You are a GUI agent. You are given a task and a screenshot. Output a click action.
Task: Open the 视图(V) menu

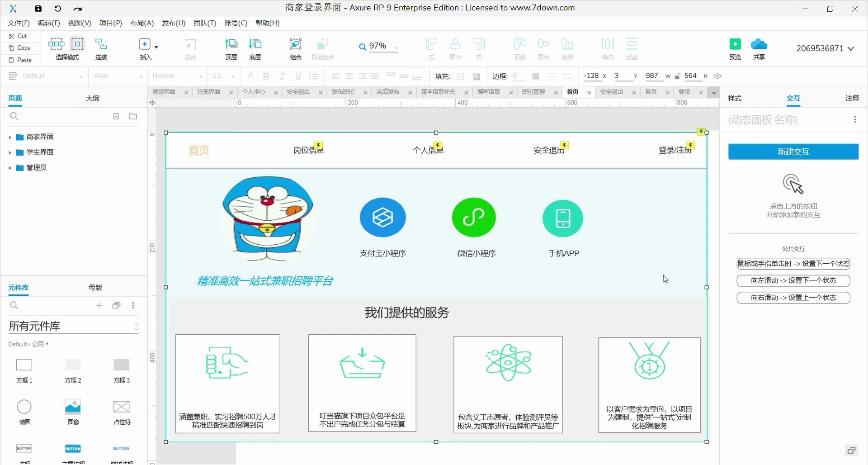pos(80,23)
